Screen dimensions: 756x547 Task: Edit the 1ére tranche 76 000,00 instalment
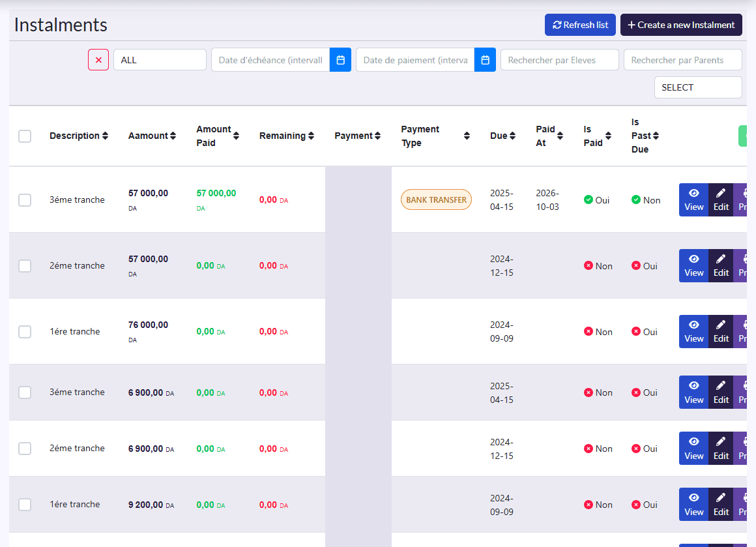(721, 332)
